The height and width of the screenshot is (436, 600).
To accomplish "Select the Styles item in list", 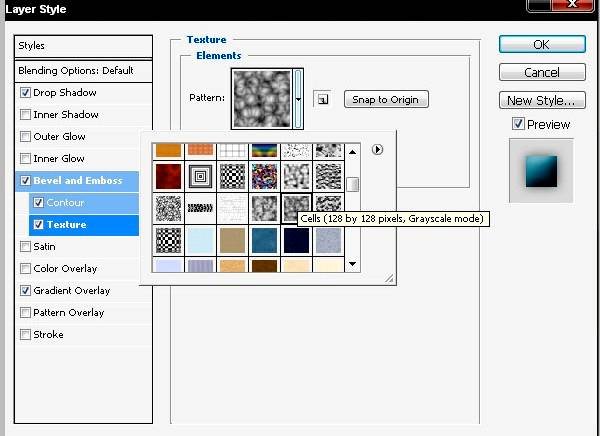I will (31, 46).
